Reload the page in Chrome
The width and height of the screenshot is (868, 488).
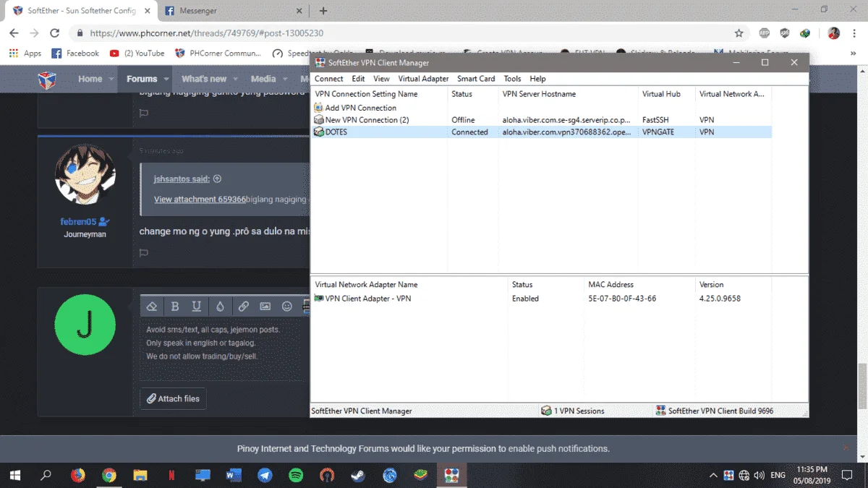point(54,33)
